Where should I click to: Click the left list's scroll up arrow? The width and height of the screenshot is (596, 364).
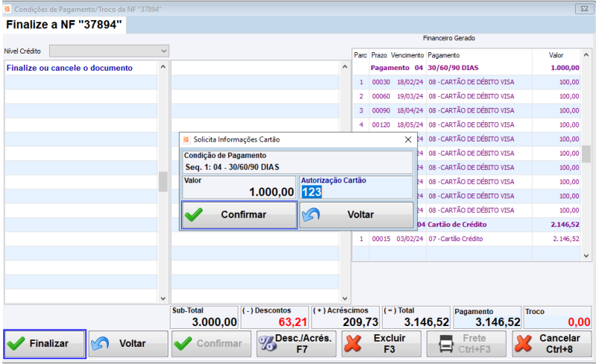click(163, 67)
